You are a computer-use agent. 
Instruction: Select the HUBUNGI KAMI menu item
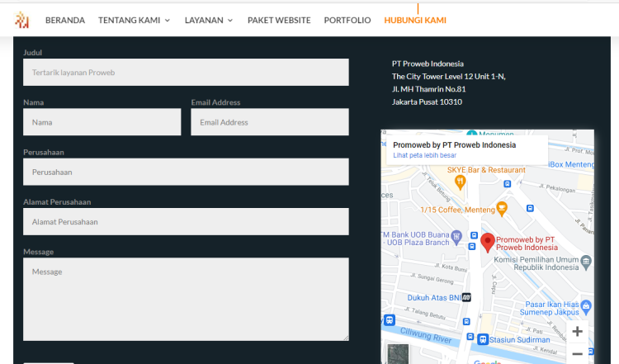coord(415,20)
